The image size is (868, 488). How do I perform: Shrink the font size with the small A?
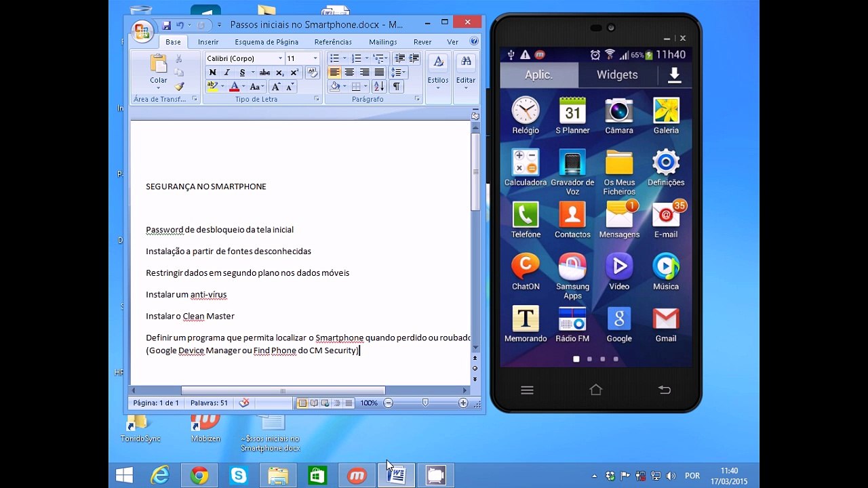(x=290, y=87)
